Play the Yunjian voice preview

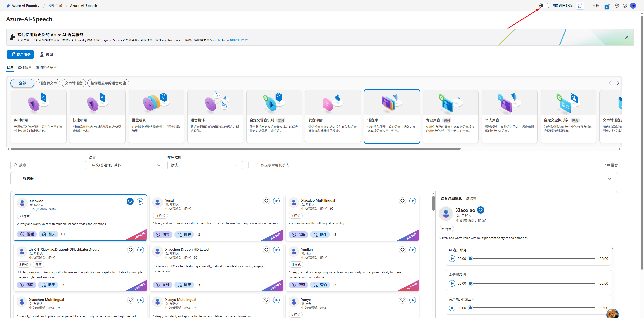click(412, 250)
